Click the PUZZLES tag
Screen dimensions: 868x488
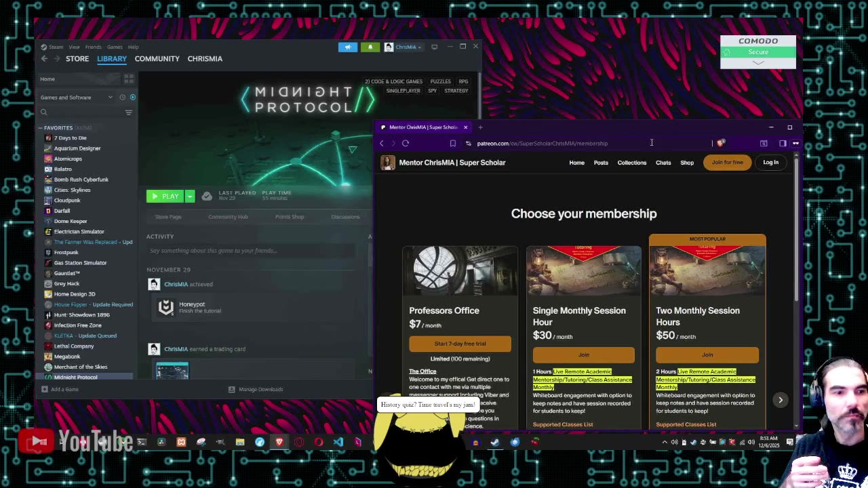click(440, 81)
